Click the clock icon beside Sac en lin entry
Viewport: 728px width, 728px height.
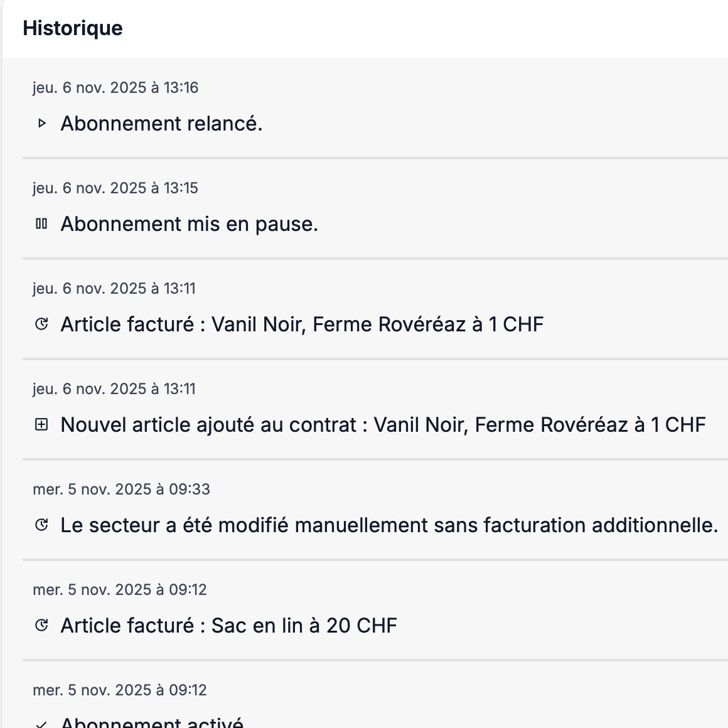pyautogui.click(x=41, y=626)
